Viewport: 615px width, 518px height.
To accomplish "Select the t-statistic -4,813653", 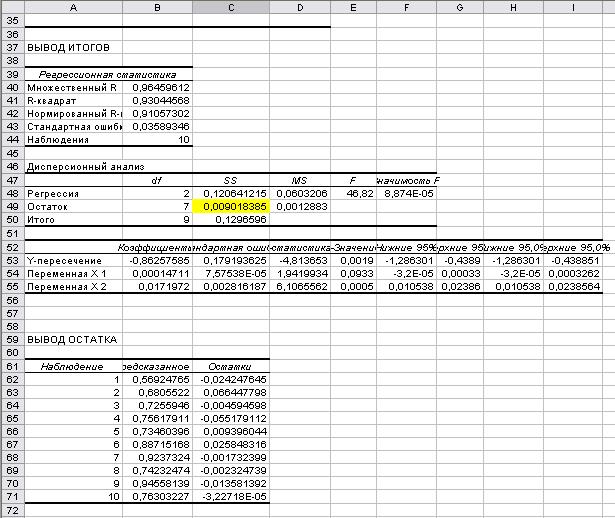I will pos(300,260).
